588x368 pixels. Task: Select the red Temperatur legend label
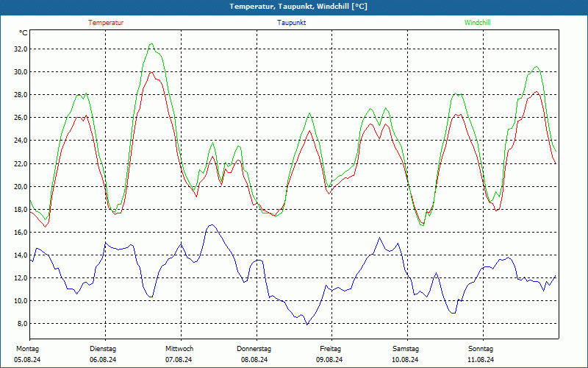(106, 23)
